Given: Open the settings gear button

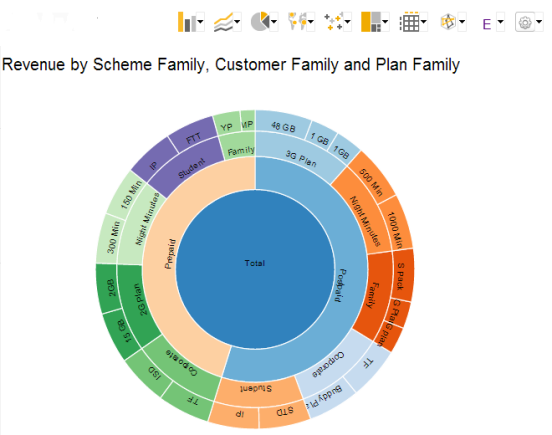Looking at the screenshot, I should (525, 23).
